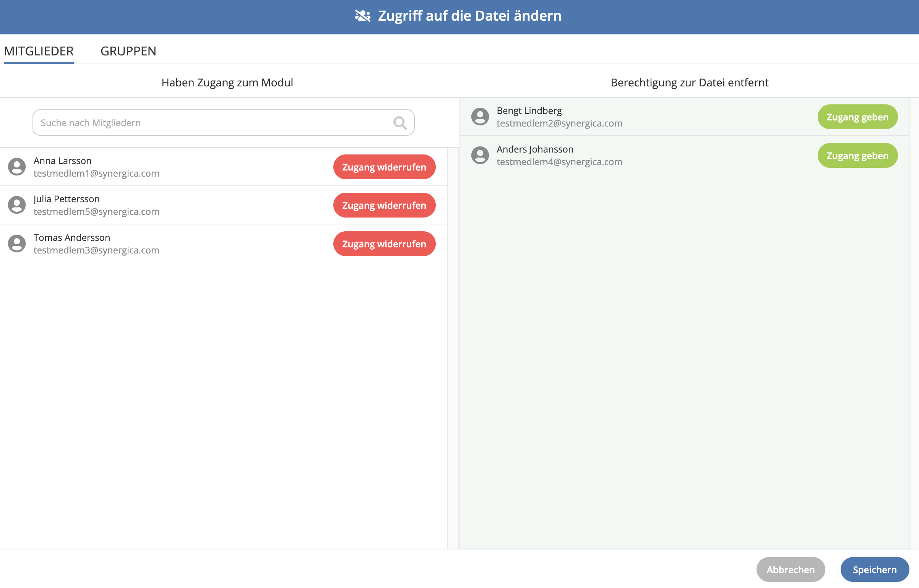Screen dimensions: 919x588
Task: Click the search magnifier icon
Action: (400, 123)
